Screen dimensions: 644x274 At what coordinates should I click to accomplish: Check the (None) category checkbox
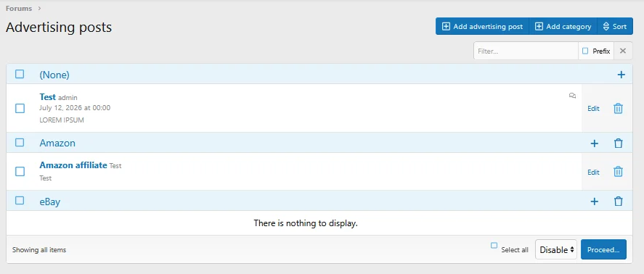click(20, 74)
